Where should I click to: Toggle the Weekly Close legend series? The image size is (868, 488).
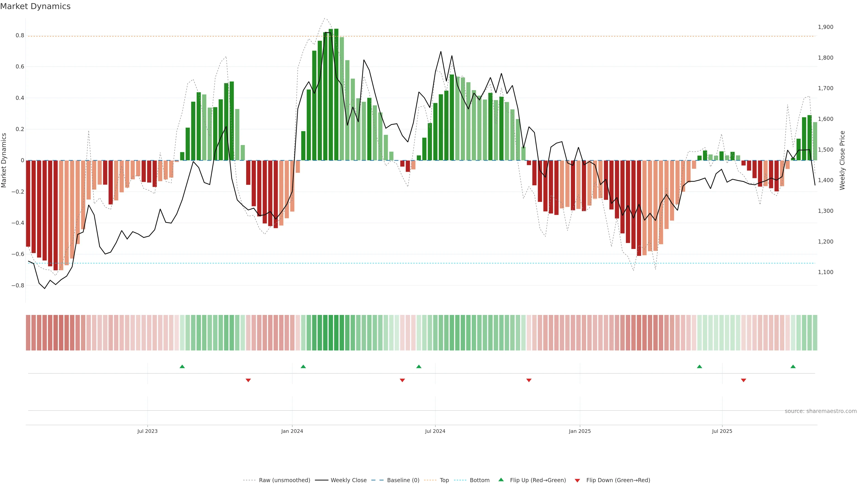click(348, 480)
